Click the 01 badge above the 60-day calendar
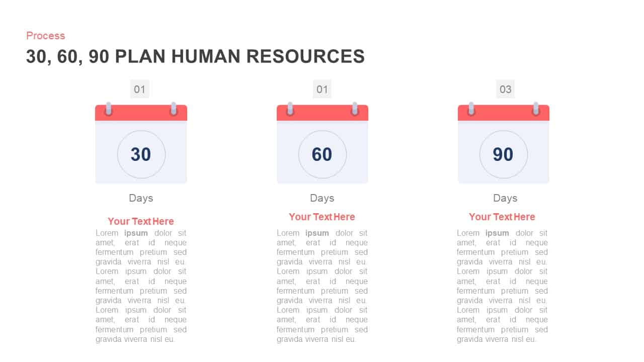The width and height of the screenshot is (644, 362). click(x=322, y=89)
